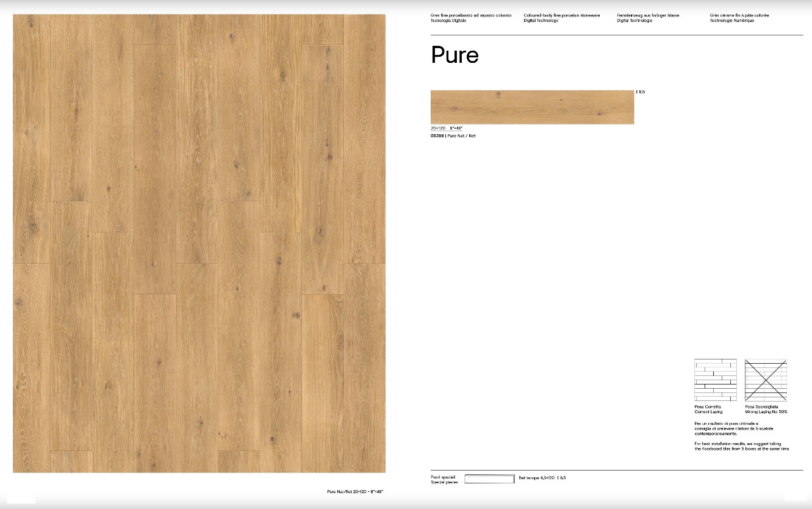This screenshot has width=812, height=509.
Task: Click the "For best installation results" paragraph
Action: [x=741, y=446]
